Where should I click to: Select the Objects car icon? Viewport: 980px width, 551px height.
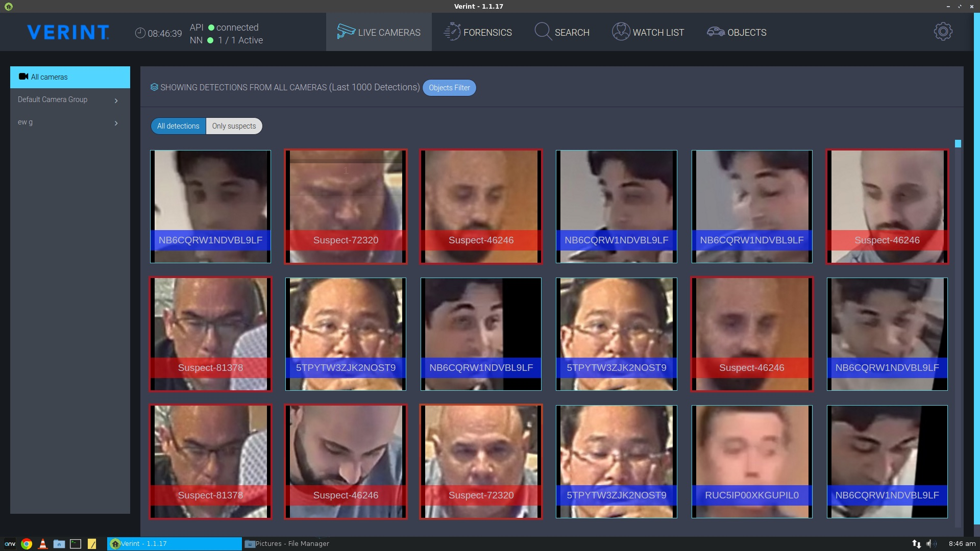click(716, 32)
